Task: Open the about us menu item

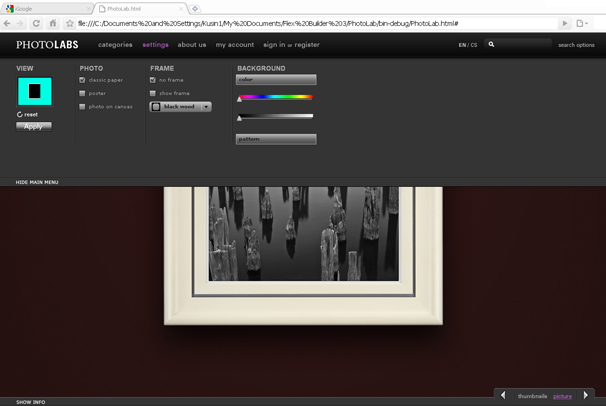Action: pyautogui.click(x=192, y=45)
